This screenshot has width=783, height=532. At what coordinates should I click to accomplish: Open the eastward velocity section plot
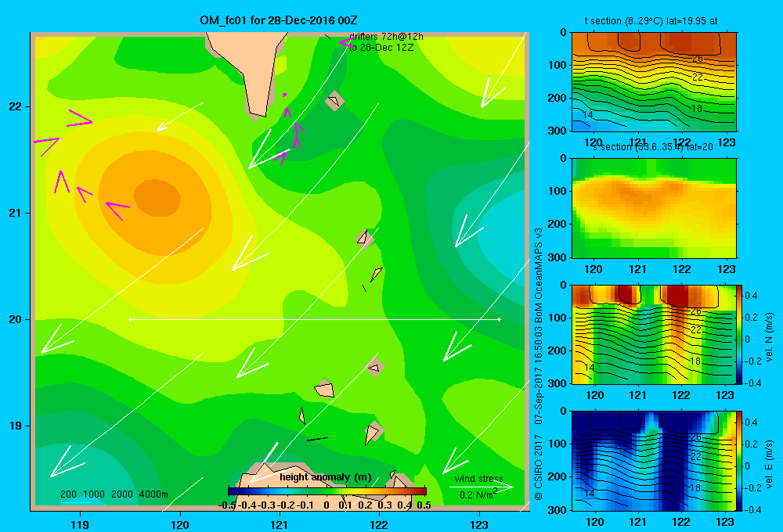click(654, 461)
